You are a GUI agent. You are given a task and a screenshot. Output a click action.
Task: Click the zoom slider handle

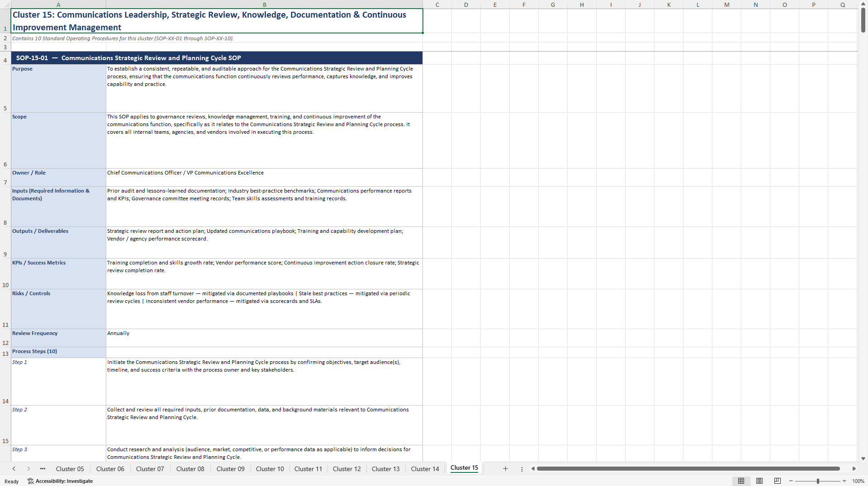coord(818,481)
